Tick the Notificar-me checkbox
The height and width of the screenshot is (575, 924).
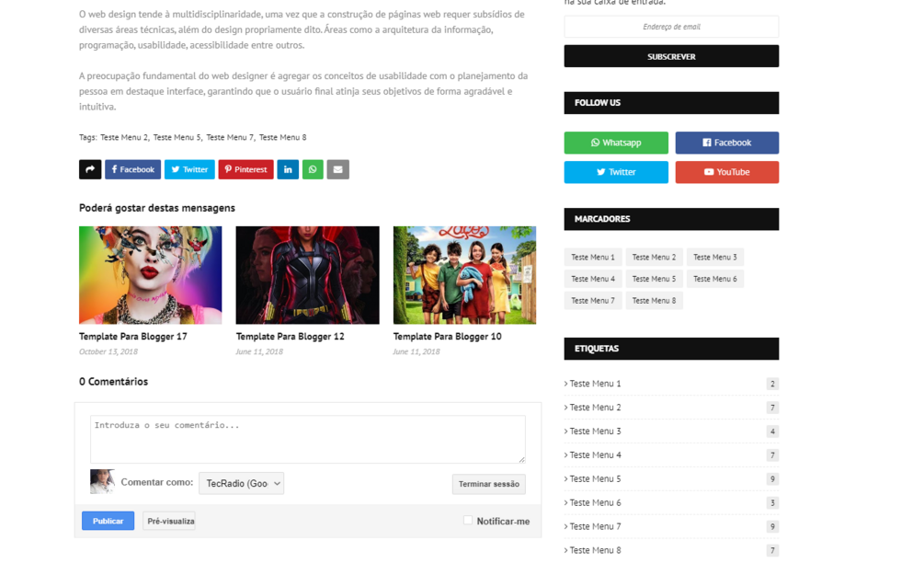click(468, 520)
